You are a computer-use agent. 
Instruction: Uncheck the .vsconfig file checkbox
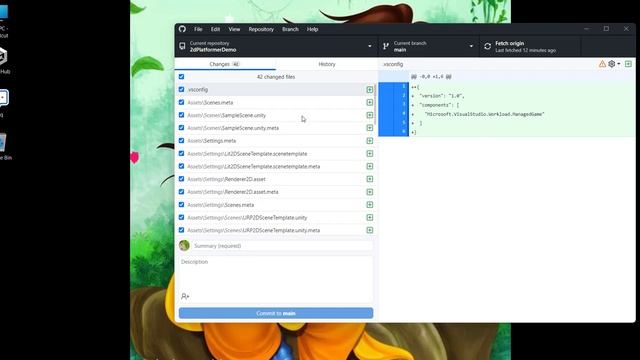(x=181, y=89)
